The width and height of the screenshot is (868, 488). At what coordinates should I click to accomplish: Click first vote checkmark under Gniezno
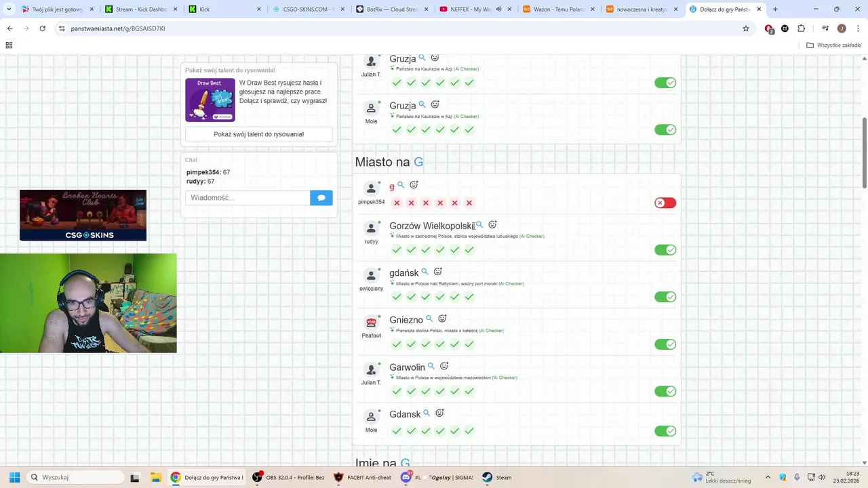[x=397, y=344]
